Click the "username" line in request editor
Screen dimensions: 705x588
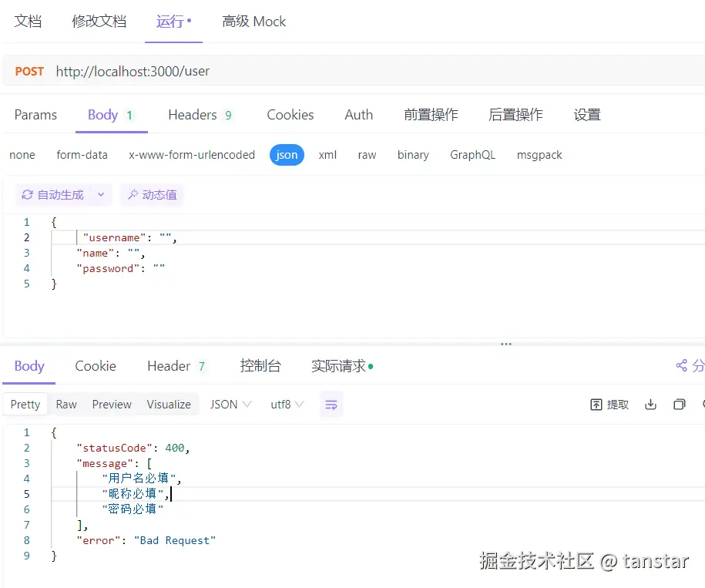click(x=129, y=237)
